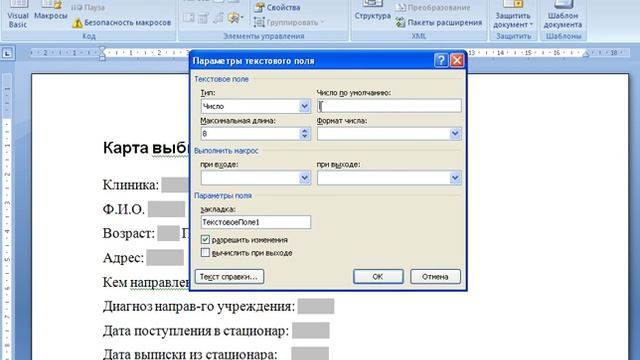Click the ruler tab selector button
Image resolution: width=640 pixels, height=360 pixels.
click(7, 53)
